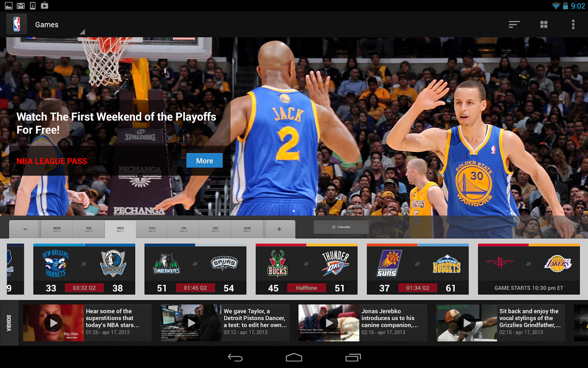This screenshot has width=588, height=368.
Task: Open the sort/filter list icon
Action: (514, 25)
